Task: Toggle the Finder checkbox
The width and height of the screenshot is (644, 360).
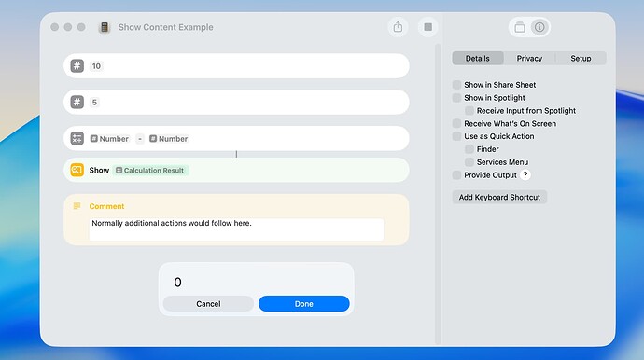Action: (x=469, y=149)
